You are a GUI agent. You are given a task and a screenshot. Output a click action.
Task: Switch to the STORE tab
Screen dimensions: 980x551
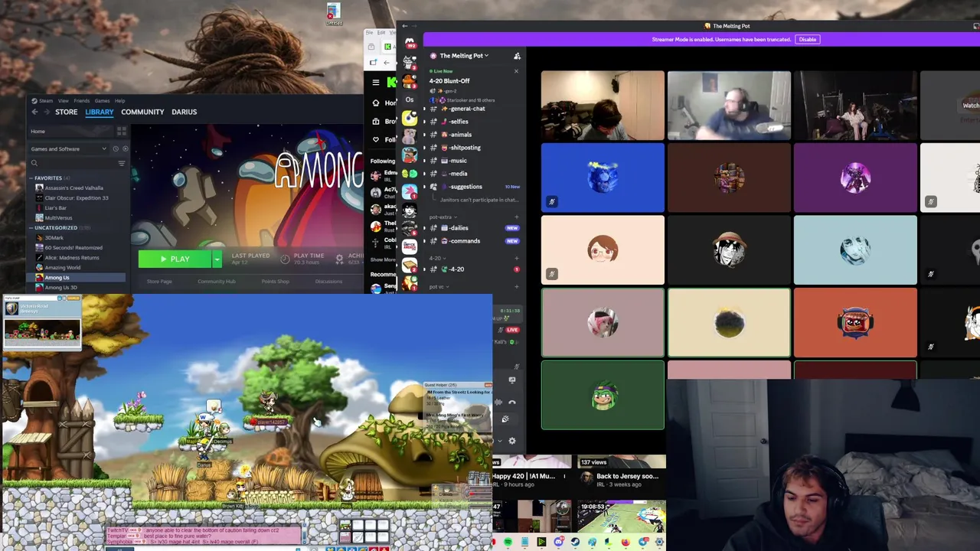click(x=66, y=112)
